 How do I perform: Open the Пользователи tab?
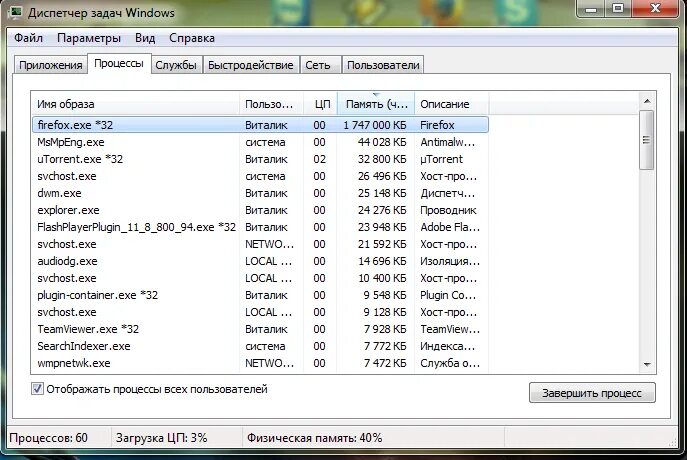pos(383,65)
